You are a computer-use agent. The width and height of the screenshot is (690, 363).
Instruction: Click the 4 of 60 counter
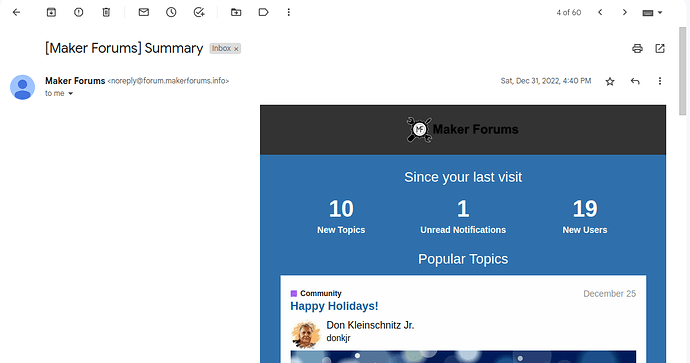coord(569,13)
